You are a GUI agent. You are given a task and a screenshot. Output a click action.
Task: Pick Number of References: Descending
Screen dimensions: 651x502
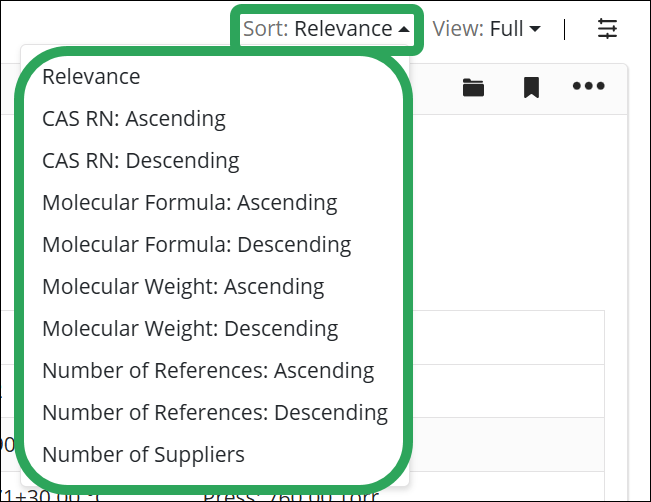coord(215,412)
